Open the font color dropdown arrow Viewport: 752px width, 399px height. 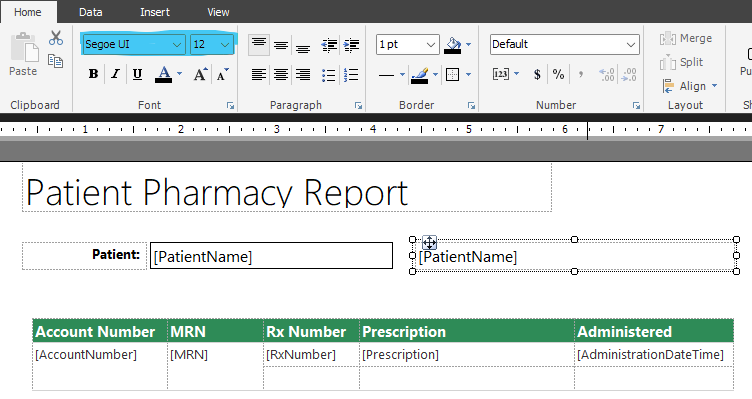[179, 74]
